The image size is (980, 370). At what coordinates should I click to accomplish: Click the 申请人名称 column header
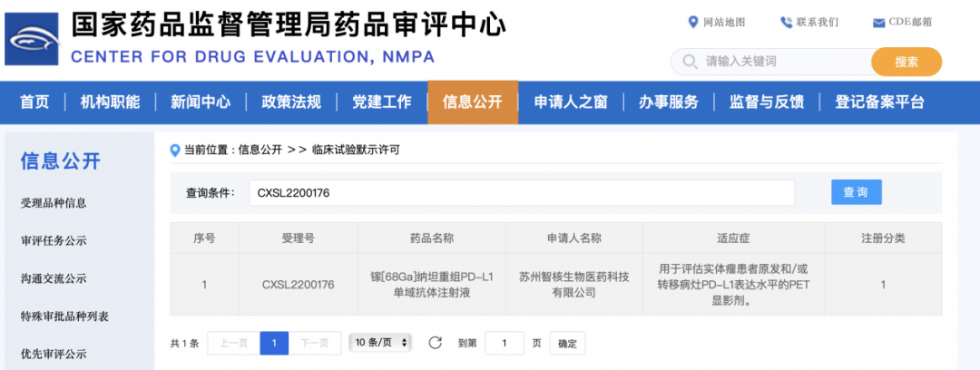click(x=574, y=239)
